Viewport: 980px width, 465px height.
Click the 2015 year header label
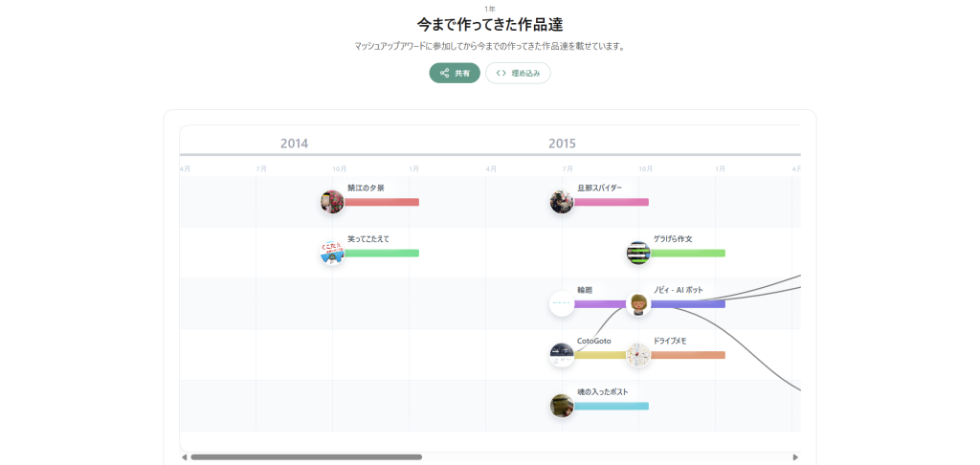[x=562, y=144]
